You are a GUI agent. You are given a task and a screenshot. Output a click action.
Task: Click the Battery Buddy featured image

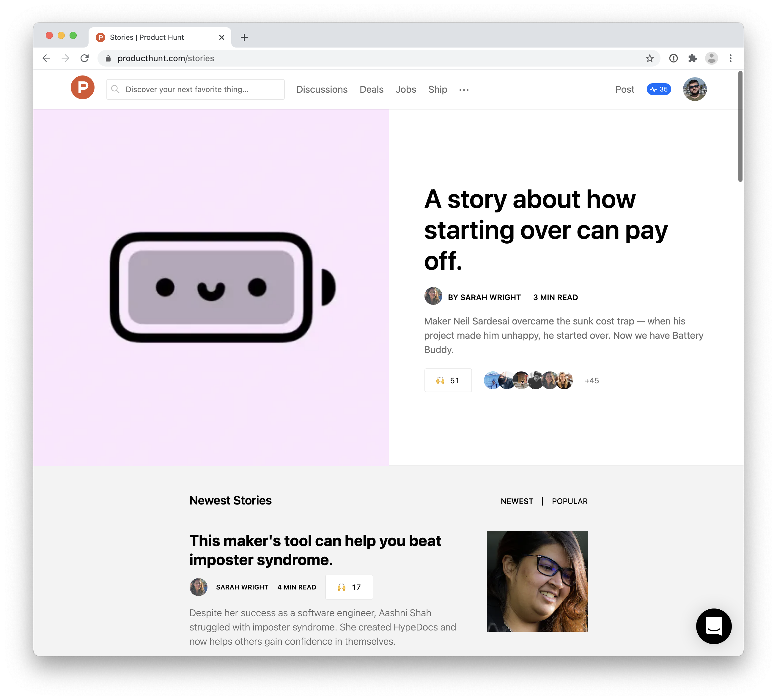click(x=211, y=287)
